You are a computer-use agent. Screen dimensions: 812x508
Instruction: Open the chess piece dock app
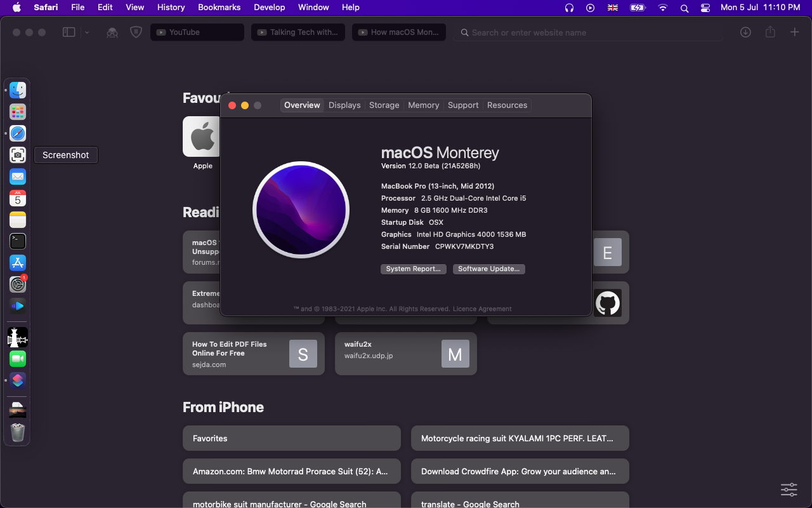click(18, 337)
